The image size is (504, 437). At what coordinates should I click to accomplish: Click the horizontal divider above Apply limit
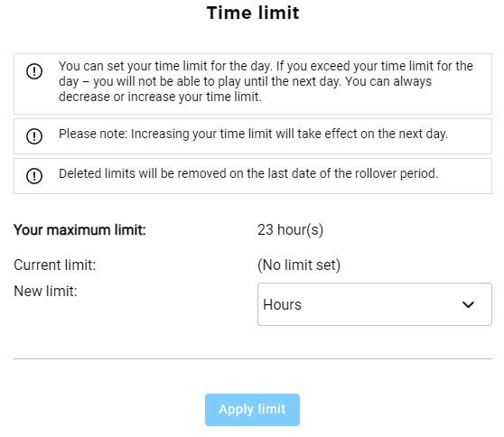pos(253,358)
